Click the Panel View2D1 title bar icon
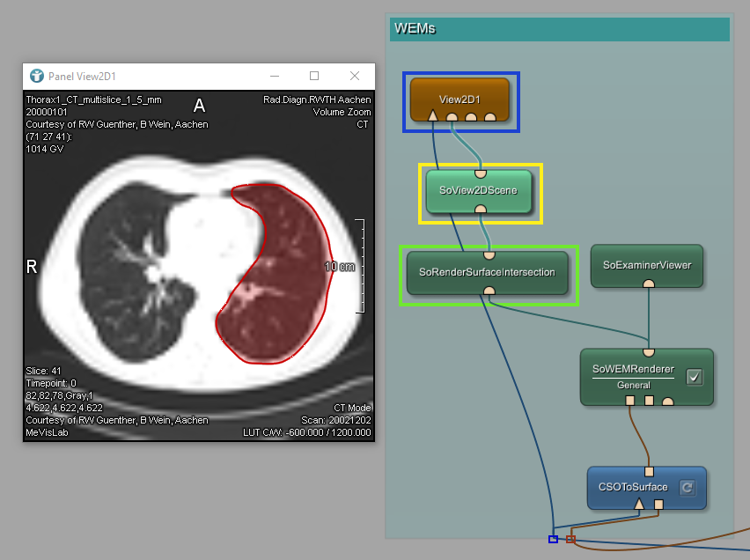Screen dimensions: 750x560 [37, 77]
